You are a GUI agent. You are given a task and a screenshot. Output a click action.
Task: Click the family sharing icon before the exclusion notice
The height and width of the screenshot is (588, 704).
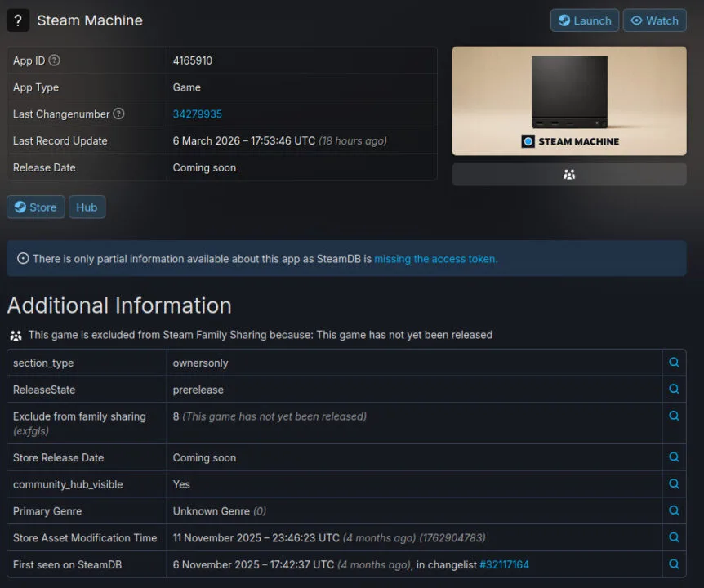[15, 335]
